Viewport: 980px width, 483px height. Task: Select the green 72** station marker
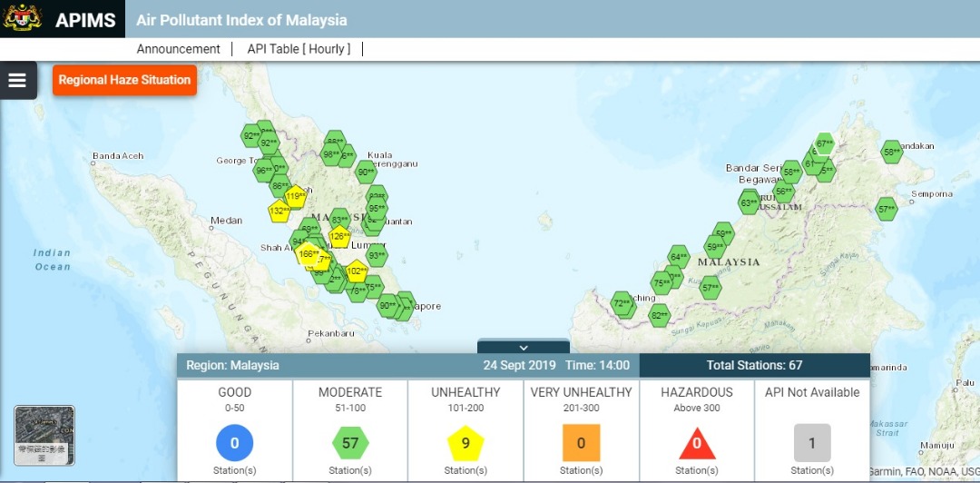point(622,303)
